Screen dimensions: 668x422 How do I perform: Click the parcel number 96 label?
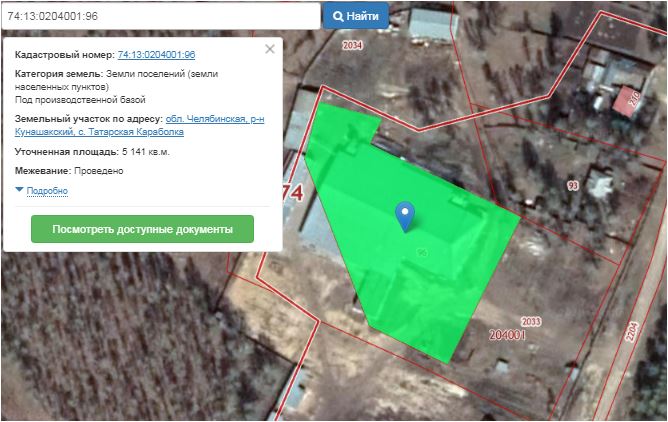(x=422, y=251)
